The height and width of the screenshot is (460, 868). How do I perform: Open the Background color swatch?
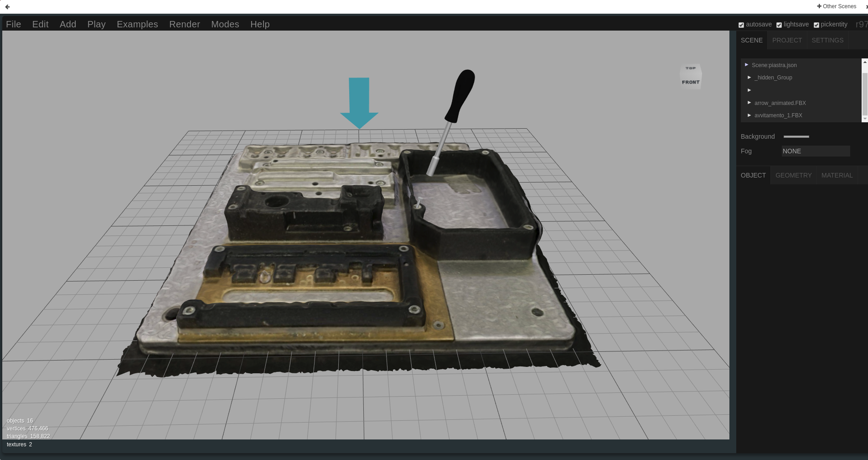(796, 136)
